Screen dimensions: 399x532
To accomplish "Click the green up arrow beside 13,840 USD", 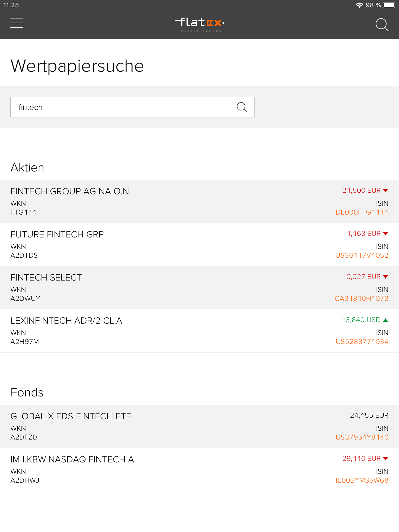I will click(385, 320).
